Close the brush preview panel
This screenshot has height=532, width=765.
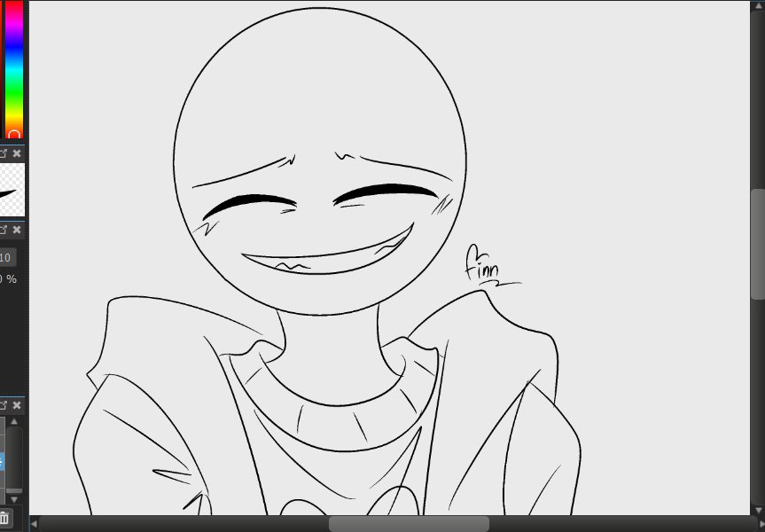click(x=17, y=153)
